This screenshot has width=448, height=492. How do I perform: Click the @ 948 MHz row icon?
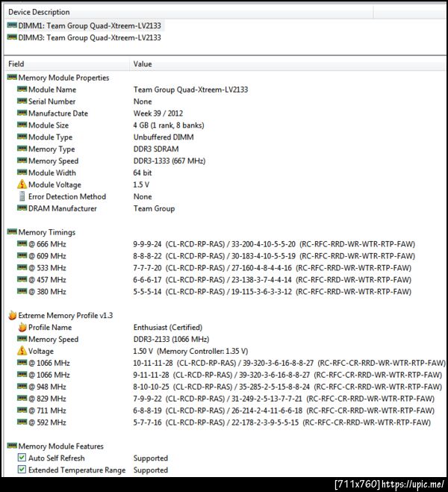click(x=22, y=386)
